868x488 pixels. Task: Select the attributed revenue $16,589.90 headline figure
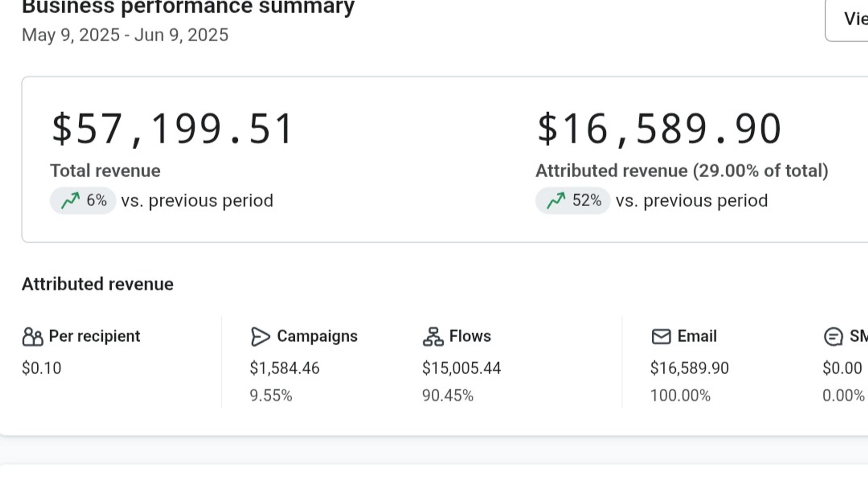click(659, 129)
